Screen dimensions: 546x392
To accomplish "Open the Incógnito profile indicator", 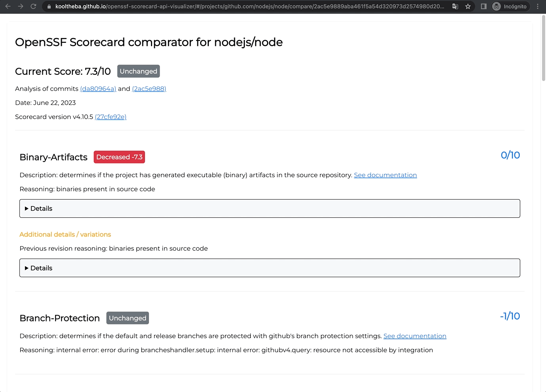I will pyautogui.click(x=510, y=6).
